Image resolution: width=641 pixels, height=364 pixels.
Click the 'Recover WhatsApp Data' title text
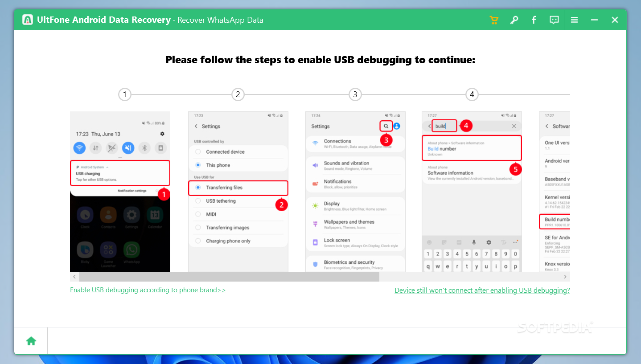[x=220, y=20]
